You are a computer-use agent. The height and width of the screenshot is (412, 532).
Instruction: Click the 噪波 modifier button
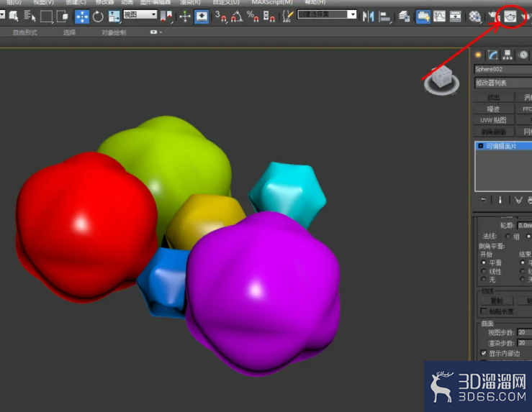pos(494,109)
